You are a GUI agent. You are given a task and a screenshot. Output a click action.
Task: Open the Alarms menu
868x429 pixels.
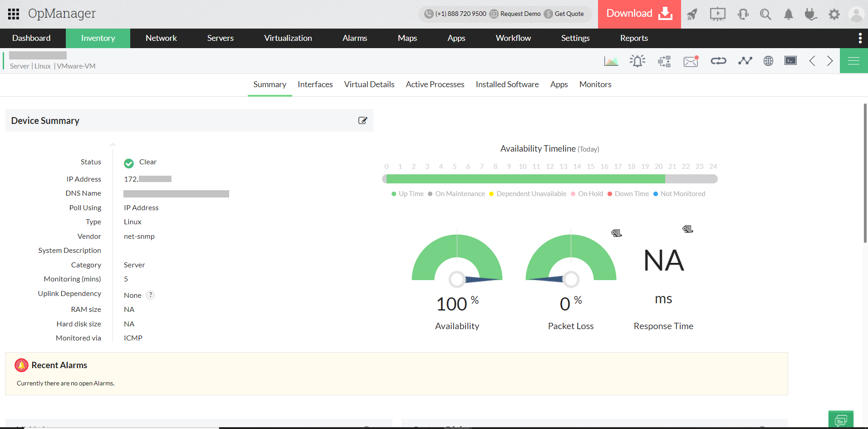355,38
